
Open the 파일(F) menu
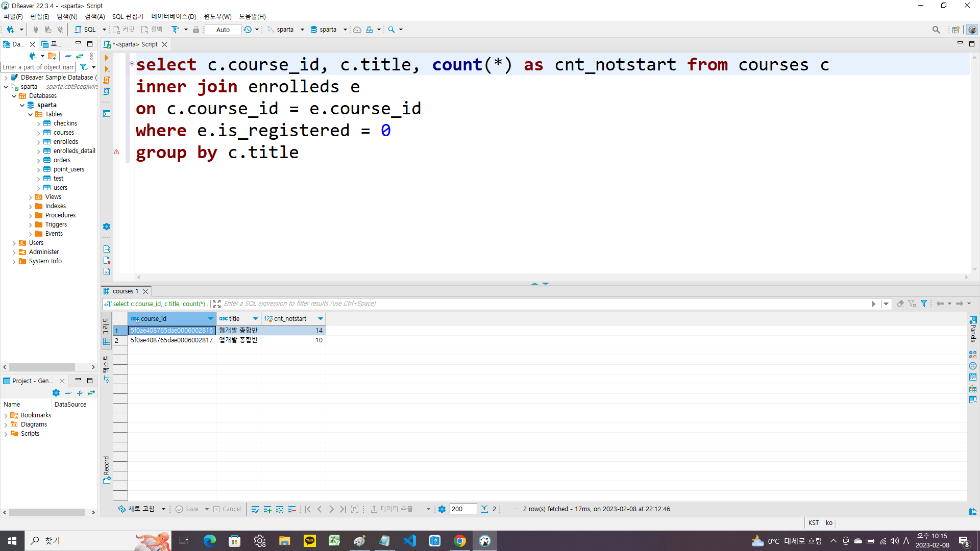point(13,16)
